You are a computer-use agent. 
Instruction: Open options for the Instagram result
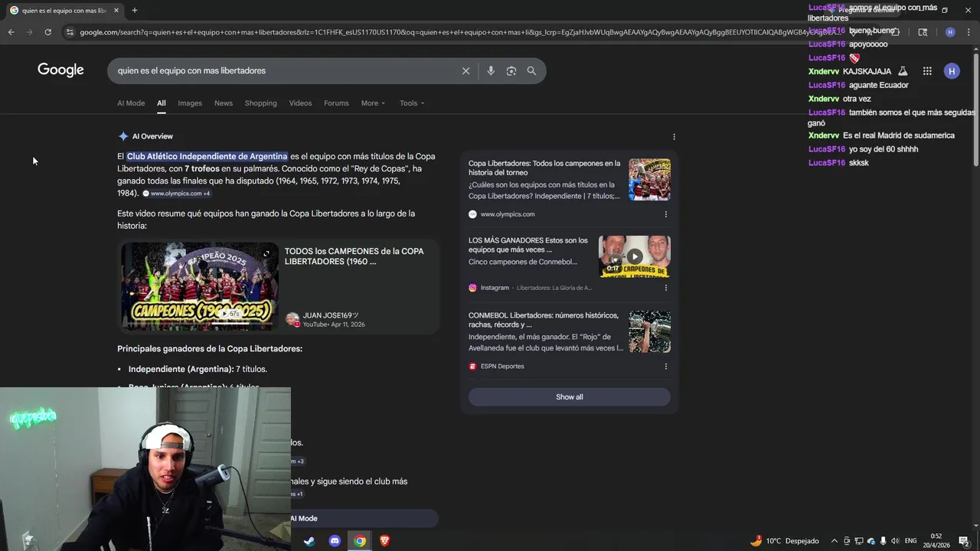[665, 288]
